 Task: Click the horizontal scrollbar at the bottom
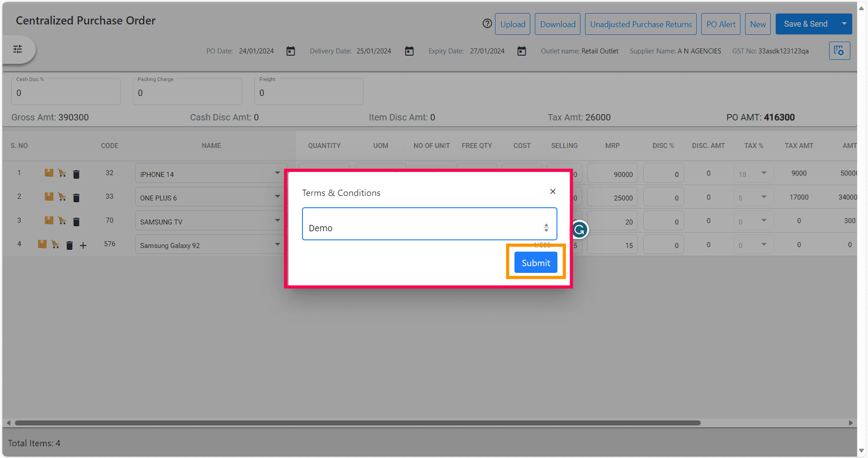pos(357,423)
